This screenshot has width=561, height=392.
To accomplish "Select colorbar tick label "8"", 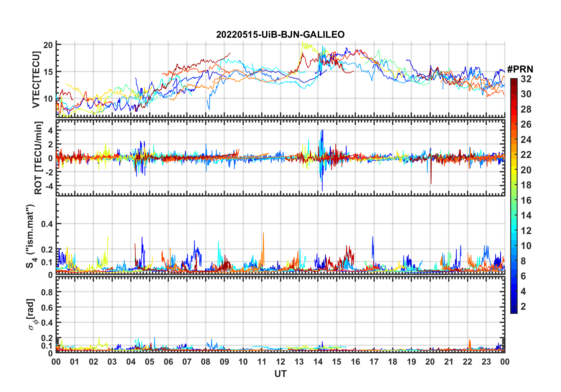I will (523, 261).
